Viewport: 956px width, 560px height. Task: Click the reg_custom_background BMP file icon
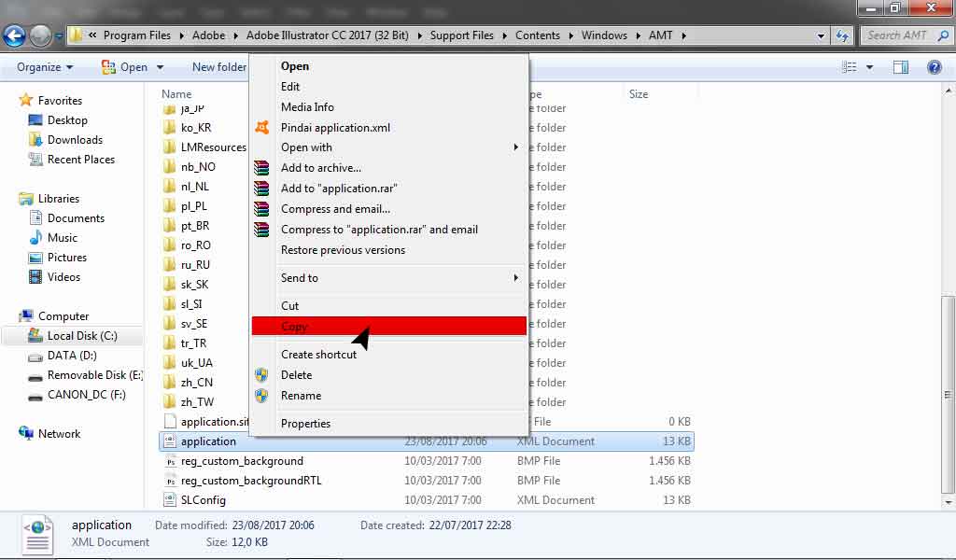pyautogui.click(x=170, y=461)
